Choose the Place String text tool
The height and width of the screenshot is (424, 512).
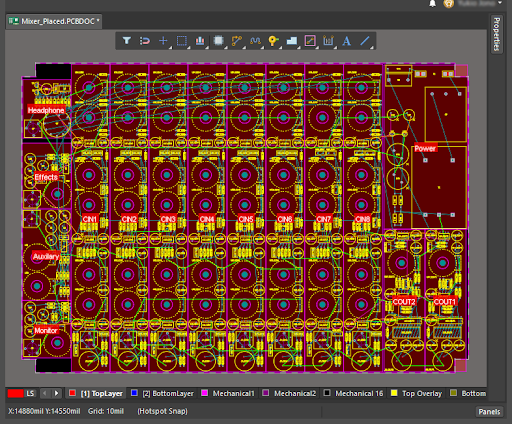(x=346, y=41)
